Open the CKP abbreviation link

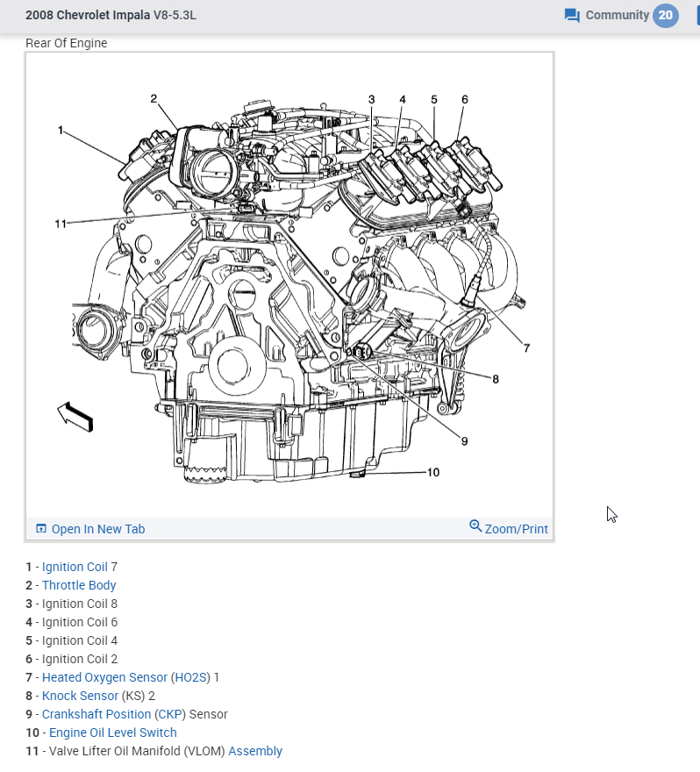tap(170, 714)
